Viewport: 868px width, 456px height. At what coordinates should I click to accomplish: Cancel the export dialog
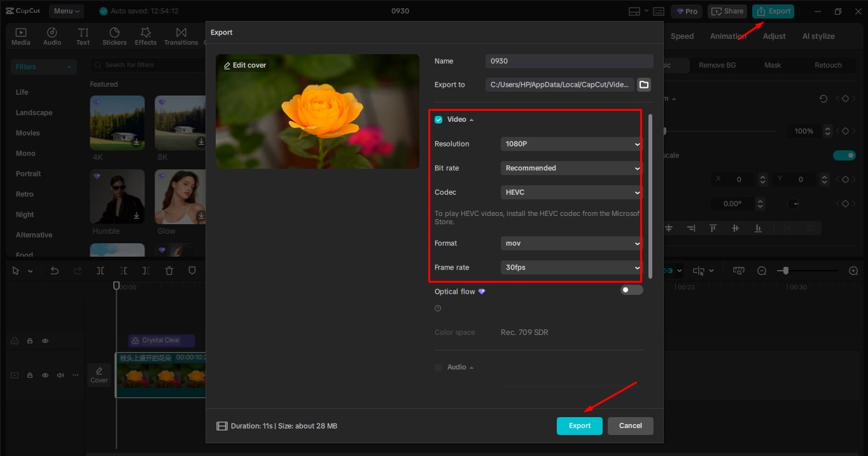[630, 425]
